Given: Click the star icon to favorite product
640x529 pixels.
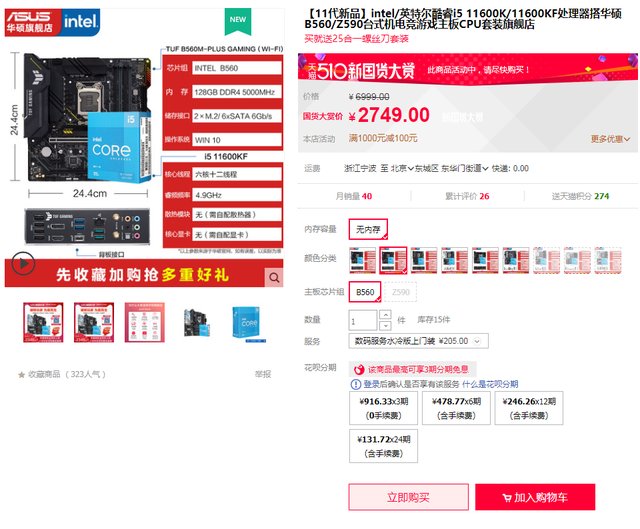Looking at the screenshot, I should [21, 375].
